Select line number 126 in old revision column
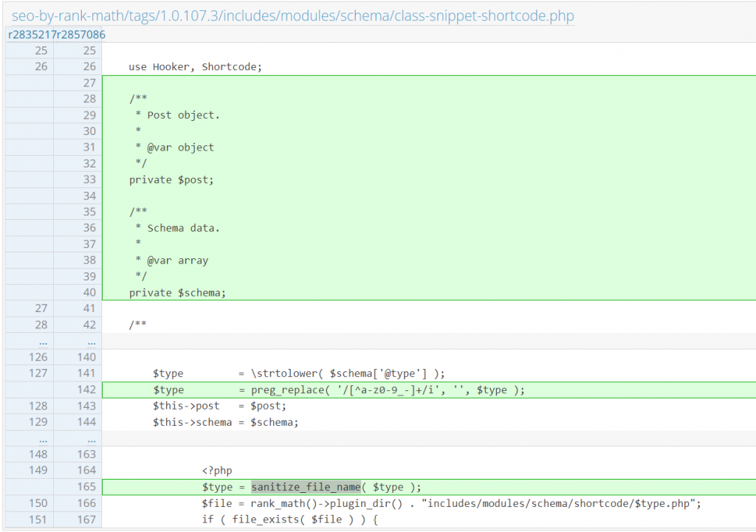This screenshot has width=756, height=532. 39,356
